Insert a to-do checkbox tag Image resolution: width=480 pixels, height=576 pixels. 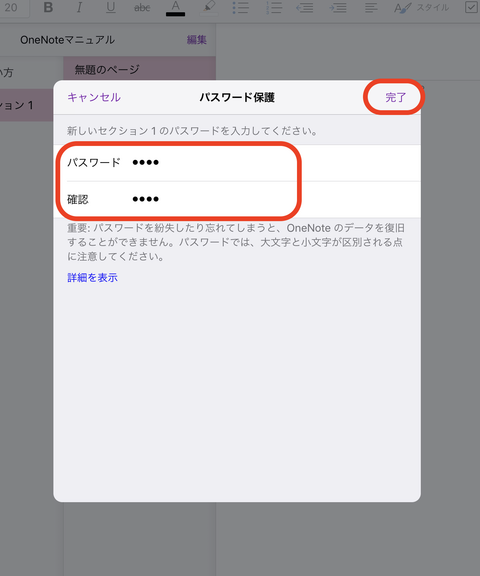(x=471, y=7)
